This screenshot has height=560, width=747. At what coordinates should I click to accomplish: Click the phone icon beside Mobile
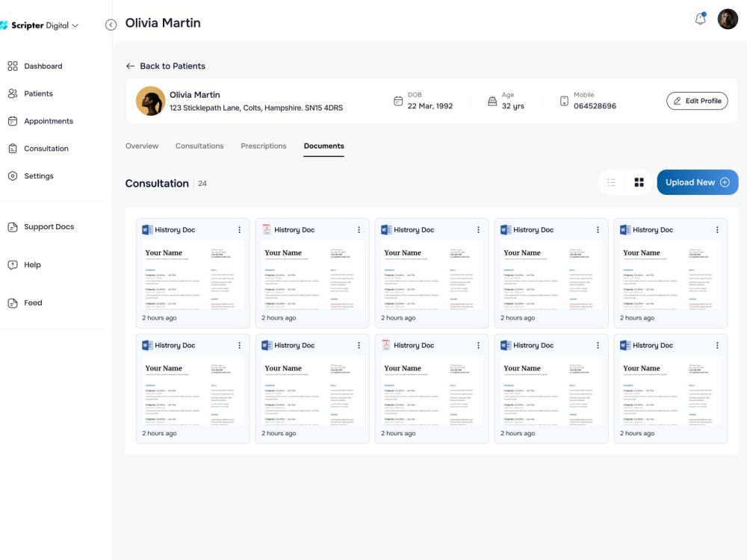564,101
